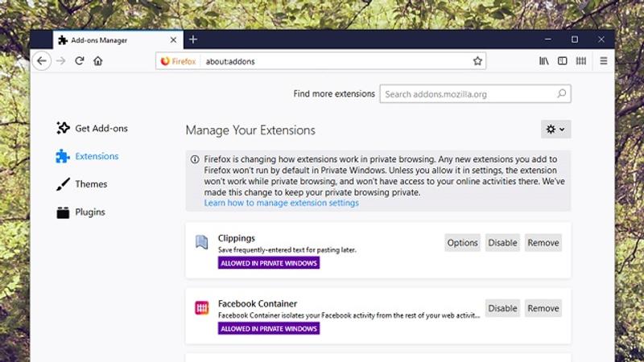Follow Learn how to manage extension settings link
Viewport: 644px width, 362px height.
point(281,204)
